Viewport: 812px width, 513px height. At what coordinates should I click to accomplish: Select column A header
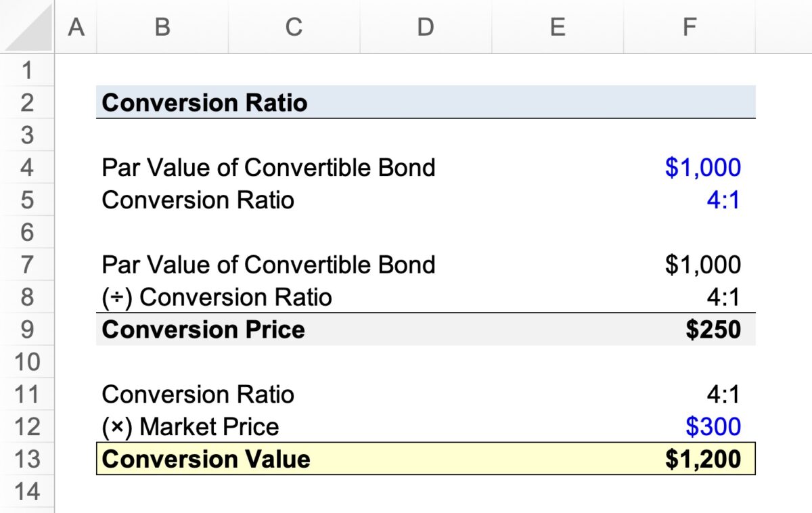pyautogui.click(x=76, y=27)
